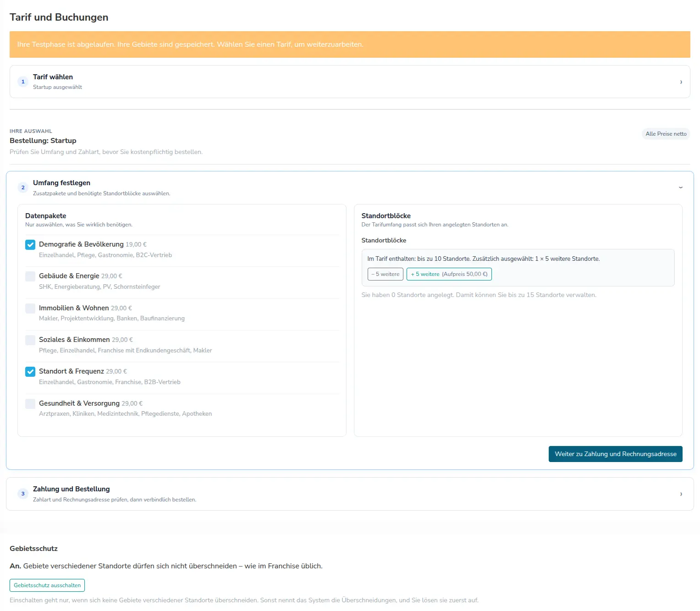Add block with + 5 weitere button
Screen dimensions: 700x611
pos(449,274)
